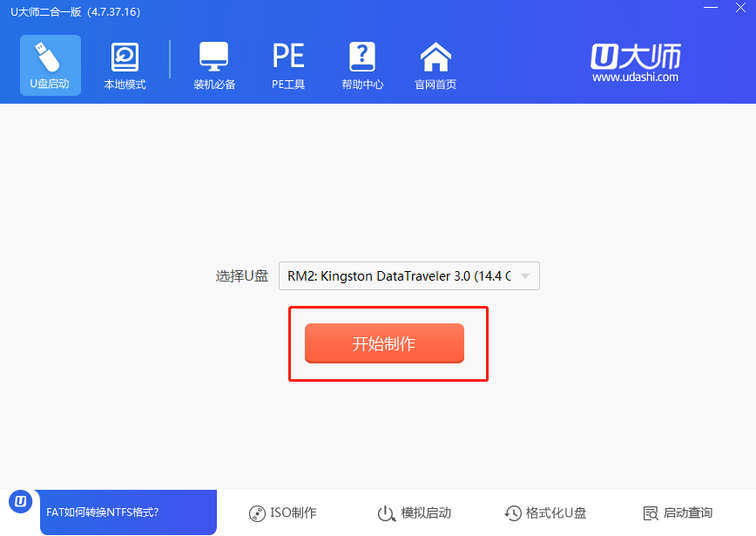Launch 模拟启动 simulation

(x=414, y=512)
